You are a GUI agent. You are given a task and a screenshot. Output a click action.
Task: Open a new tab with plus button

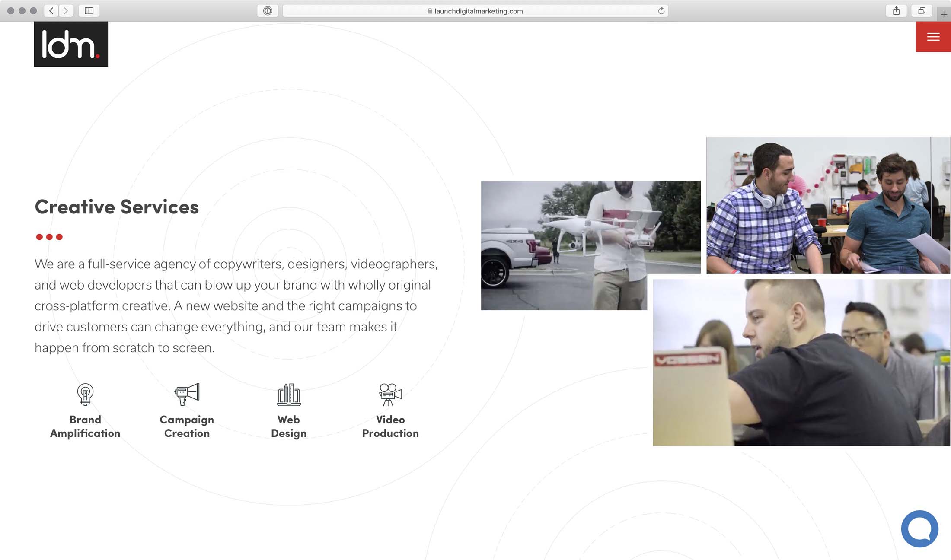tap(944, 14)
